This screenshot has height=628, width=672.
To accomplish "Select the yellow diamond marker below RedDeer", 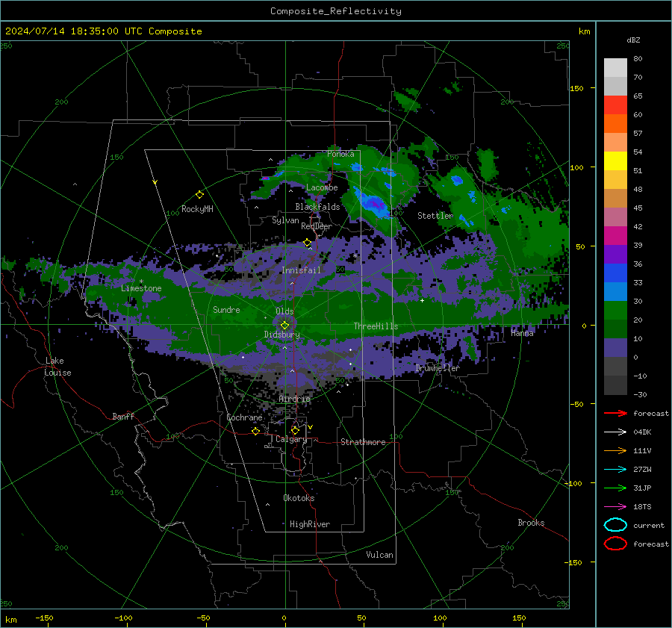I will [308, 243].
